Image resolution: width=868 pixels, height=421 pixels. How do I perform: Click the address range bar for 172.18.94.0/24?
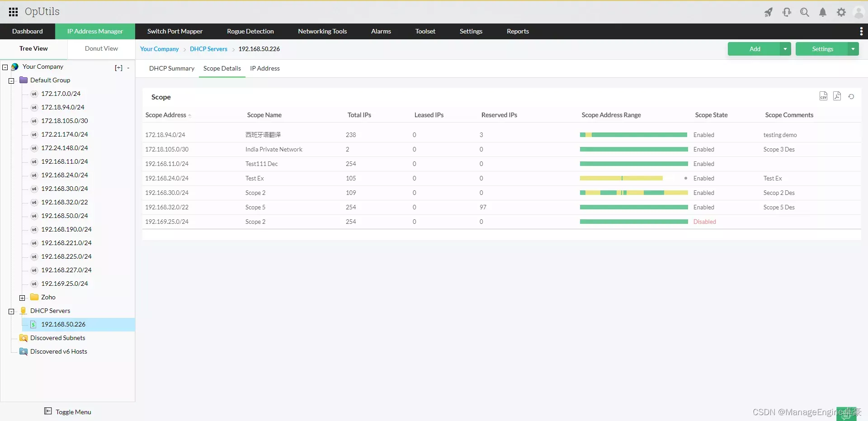634,135
